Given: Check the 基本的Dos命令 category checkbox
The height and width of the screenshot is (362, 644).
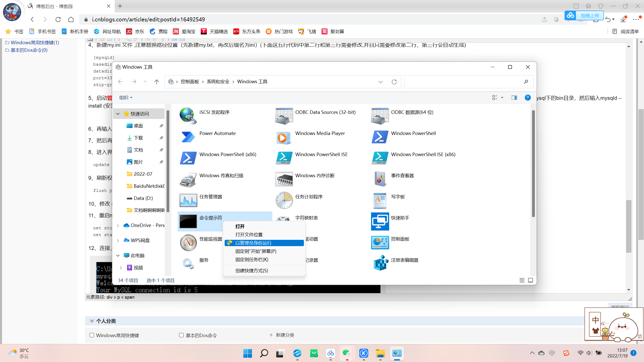Looking at the screenshot, I should tap(181, 335).
